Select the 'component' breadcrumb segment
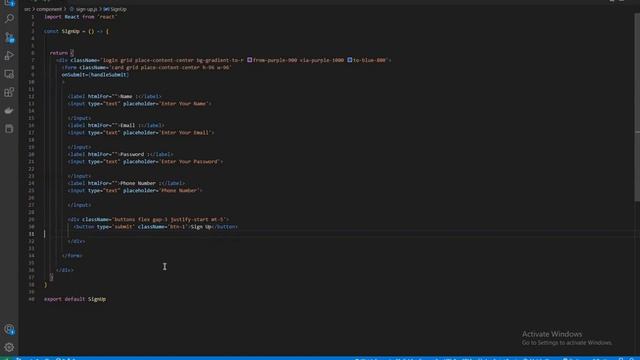This screenshot has width=640, height=360. [49, 9]
